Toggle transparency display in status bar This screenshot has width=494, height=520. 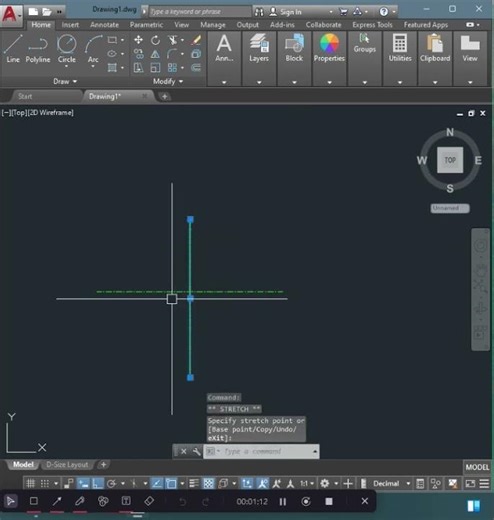209,483
